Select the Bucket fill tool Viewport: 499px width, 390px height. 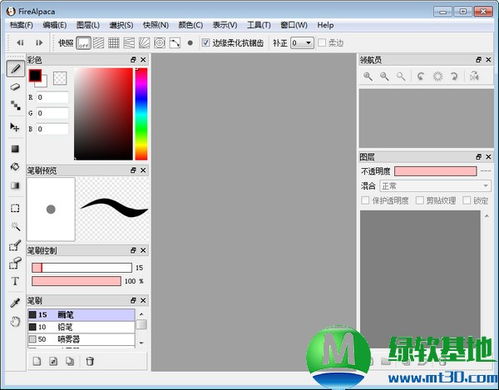point(15,166)
